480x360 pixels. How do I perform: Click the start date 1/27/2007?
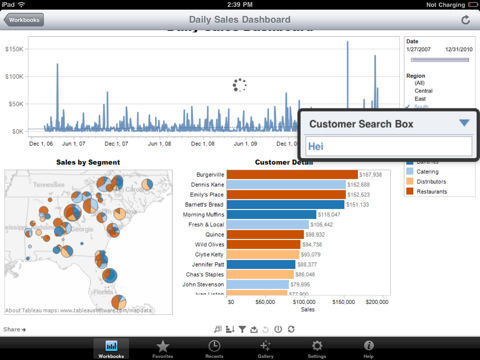tap(418, 49)
